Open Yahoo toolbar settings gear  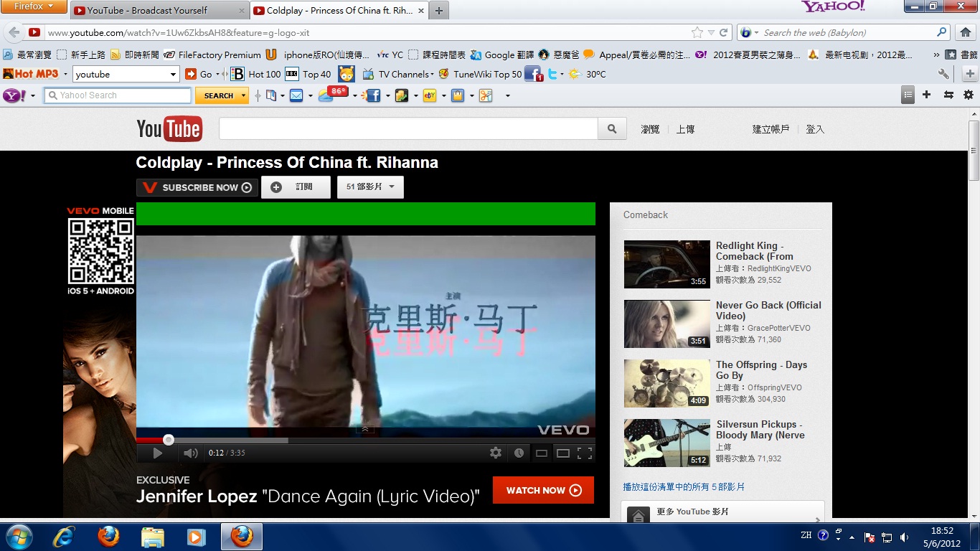969,95
